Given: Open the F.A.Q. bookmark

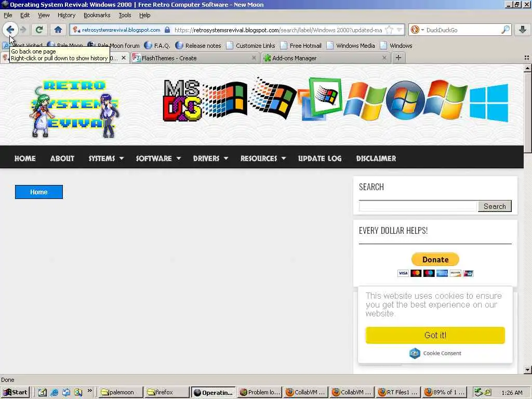Looking at the screenshot, I should [157, 46].
